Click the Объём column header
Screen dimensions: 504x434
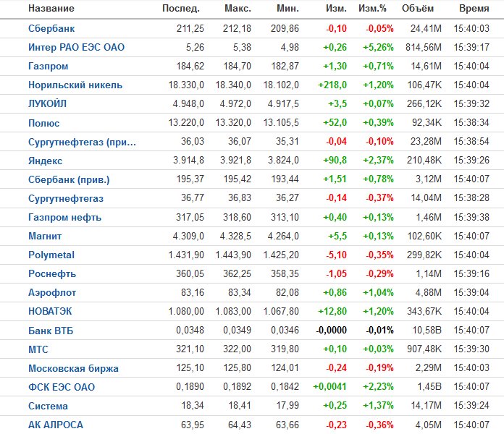pos(418,9)
